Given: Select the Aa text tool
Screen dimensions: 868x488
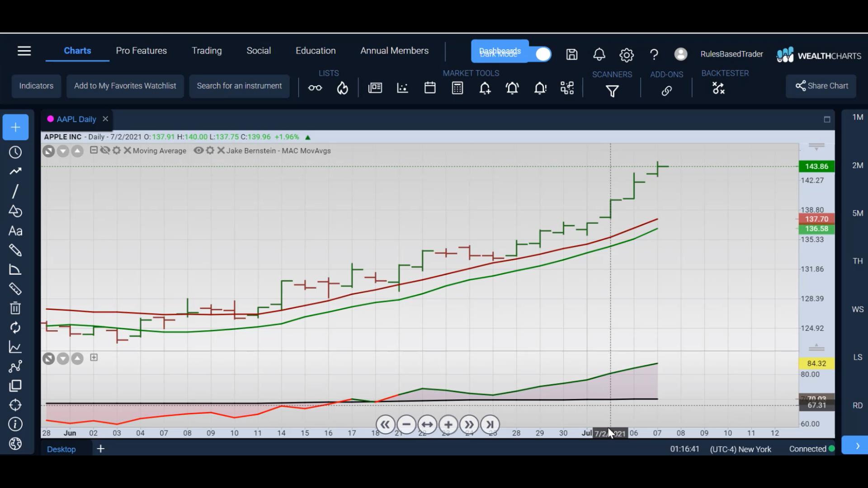Looking at the screenshot, I should [15, 231].
